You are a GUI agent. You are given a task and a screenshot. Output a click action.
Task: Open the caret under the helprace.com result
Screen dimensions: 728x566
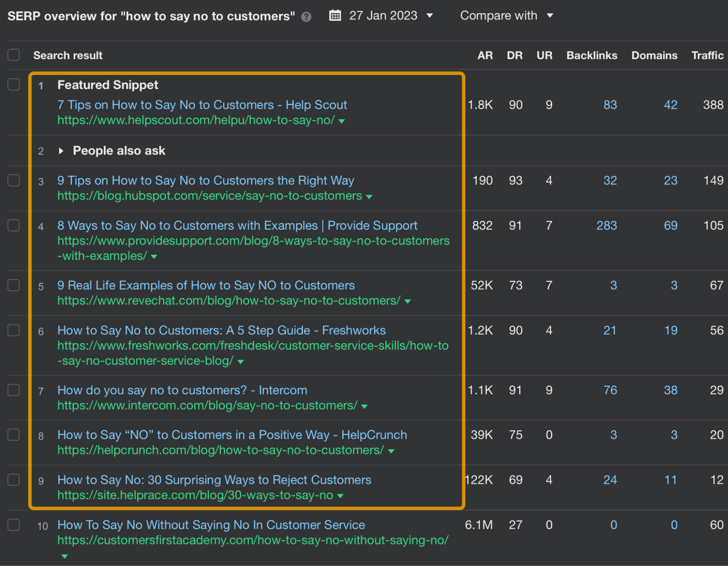click(340, 495)
